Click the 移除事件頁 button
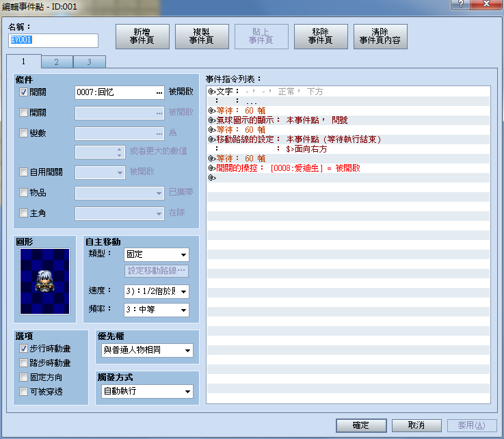The width and height of the screenshot is (504, 439). [321, 36]
